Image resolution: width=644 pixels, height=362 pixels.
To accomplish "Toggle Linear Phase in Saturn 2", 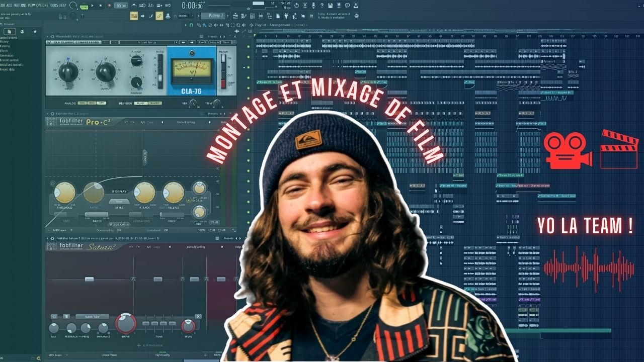I will [109, 355].
